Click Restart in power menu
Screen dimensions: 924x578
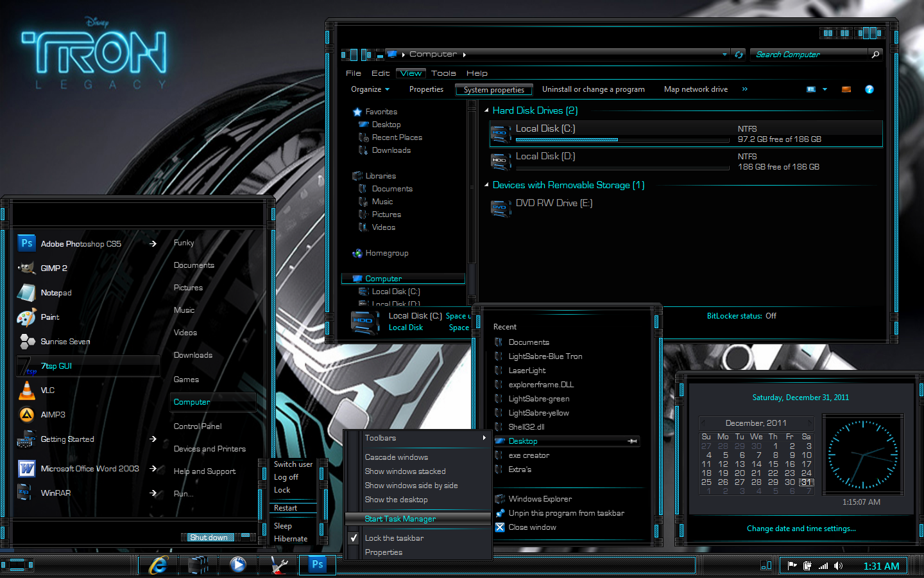tap(293, 508)
